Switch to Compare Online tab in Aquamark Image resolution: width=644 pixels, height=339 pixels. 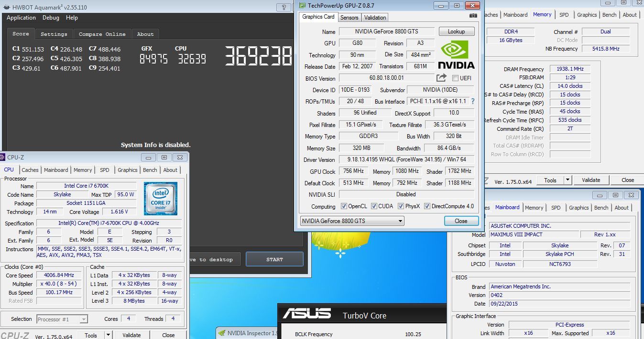pyautogui.click(x=102, y=34)
